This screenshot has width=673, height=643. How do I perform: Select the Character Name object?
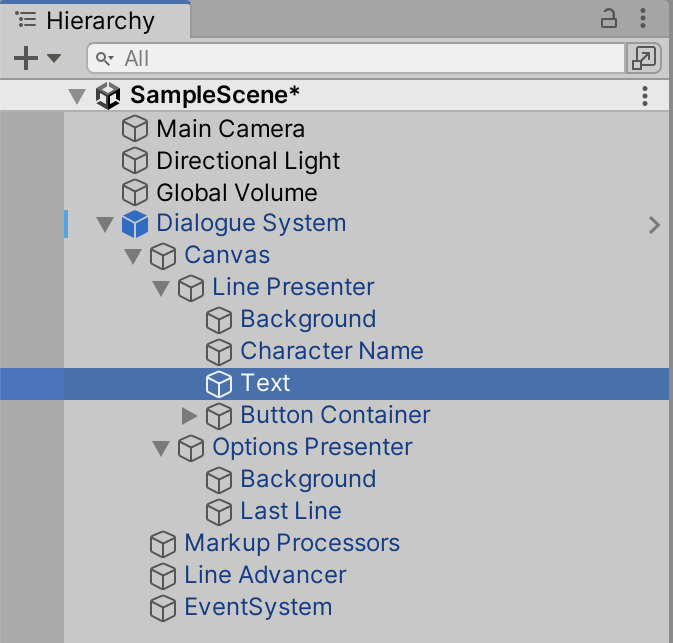[331, 351]
